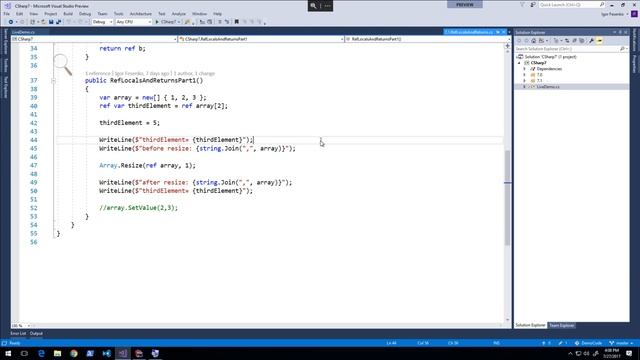Expand the 7.1 folder node
Image resolution: width=640 pixels, height=360 pixels.
tap(524, 81)
